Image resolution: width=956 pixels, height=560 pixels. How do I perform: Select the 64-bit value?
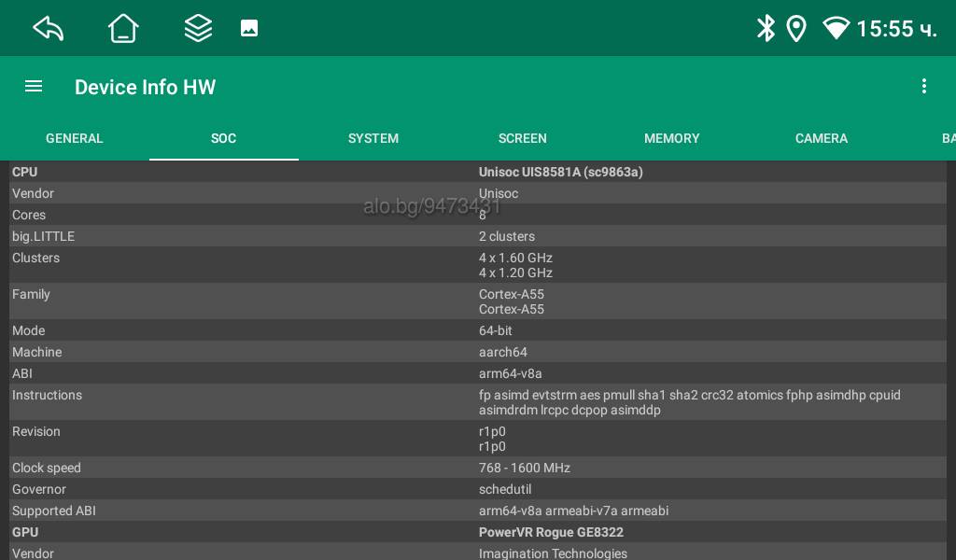coord(496,330)
